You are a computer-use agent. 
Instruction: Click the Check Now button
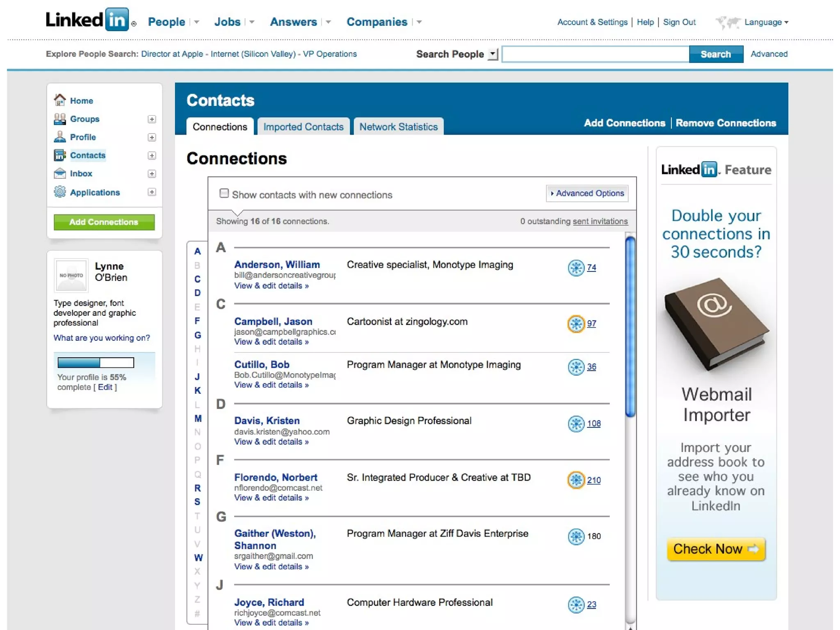716,549
